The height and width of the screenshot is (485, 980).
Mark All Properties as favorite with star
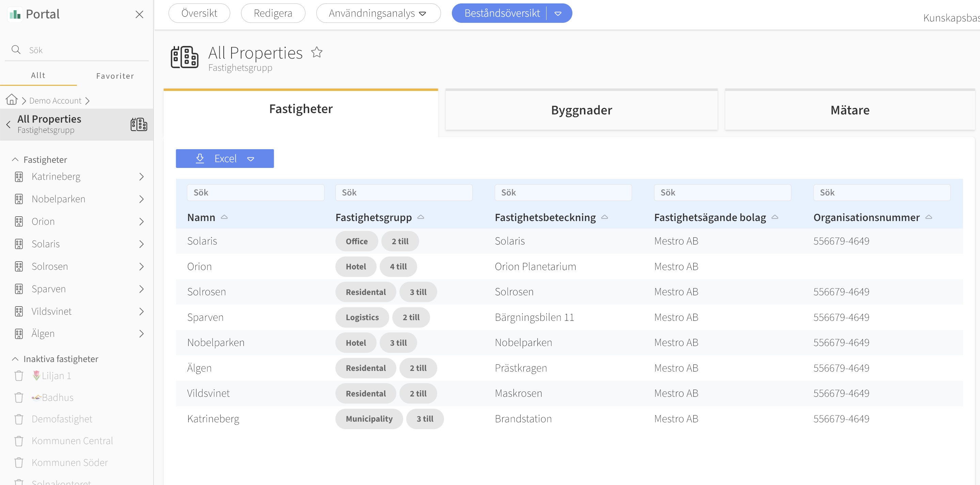point(317,52)
